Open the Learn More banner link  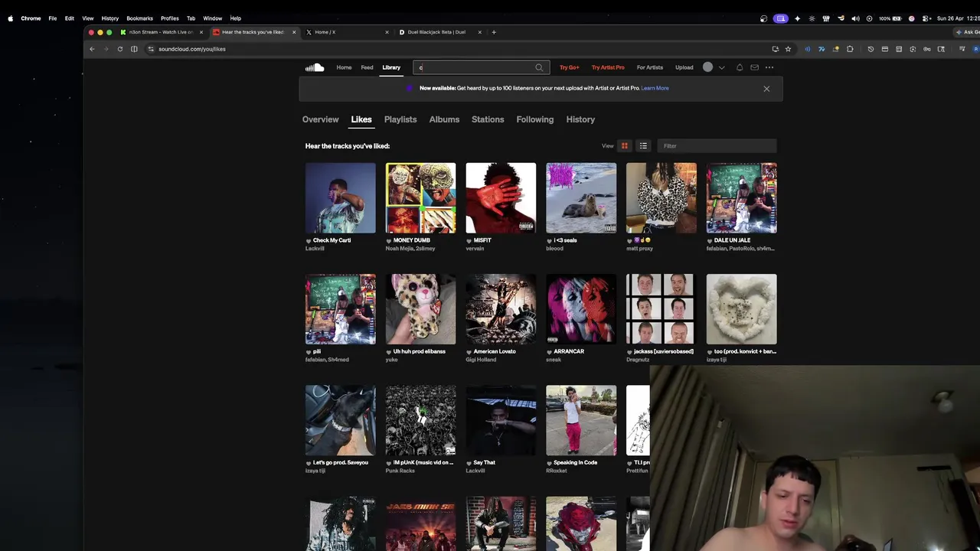655,88
